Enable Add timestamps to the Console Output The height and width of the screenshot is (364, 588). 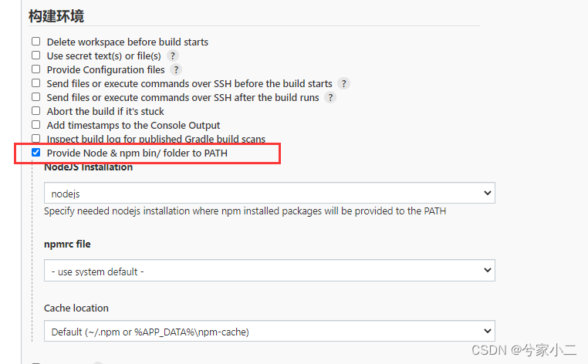point(36,124)
